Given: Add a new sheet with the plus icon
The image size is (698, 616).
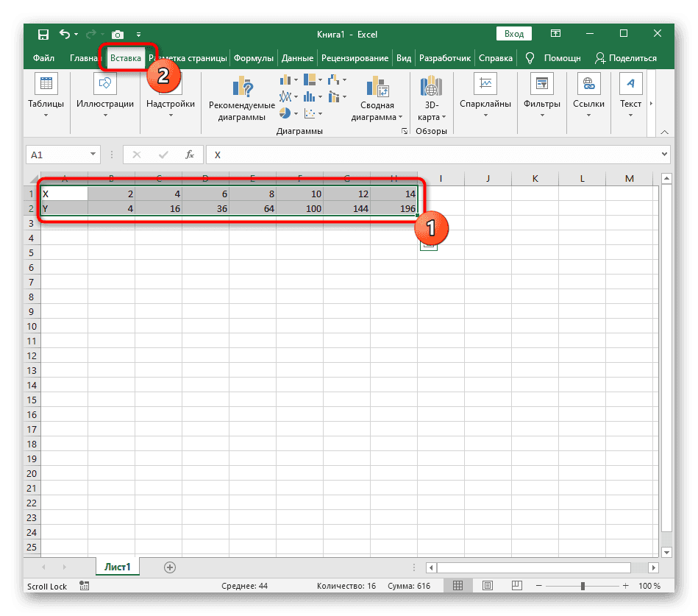Looking at the screenshot, I should point(170,567).
